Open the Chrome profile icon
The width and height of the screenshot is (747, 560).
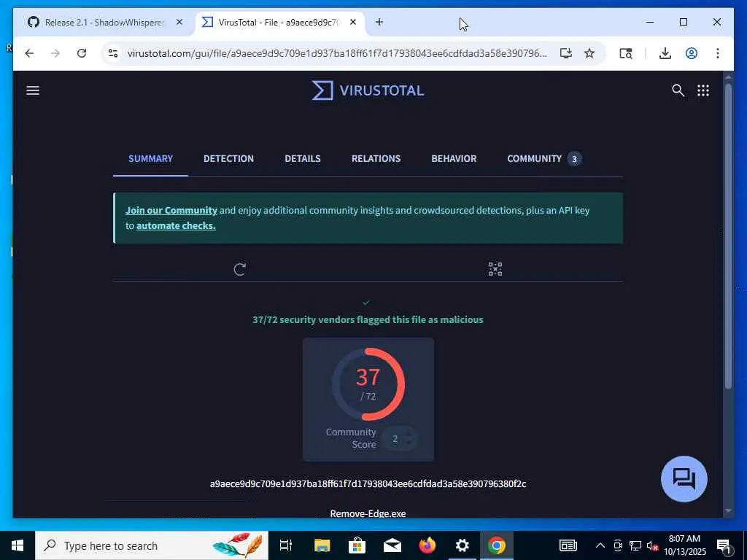(692, 53)
